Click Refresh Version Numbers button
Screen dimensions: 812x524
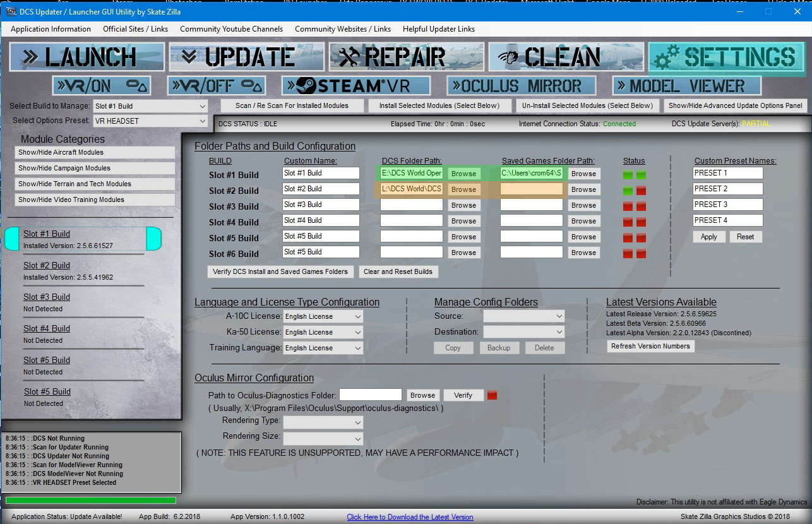click(650, 346)
